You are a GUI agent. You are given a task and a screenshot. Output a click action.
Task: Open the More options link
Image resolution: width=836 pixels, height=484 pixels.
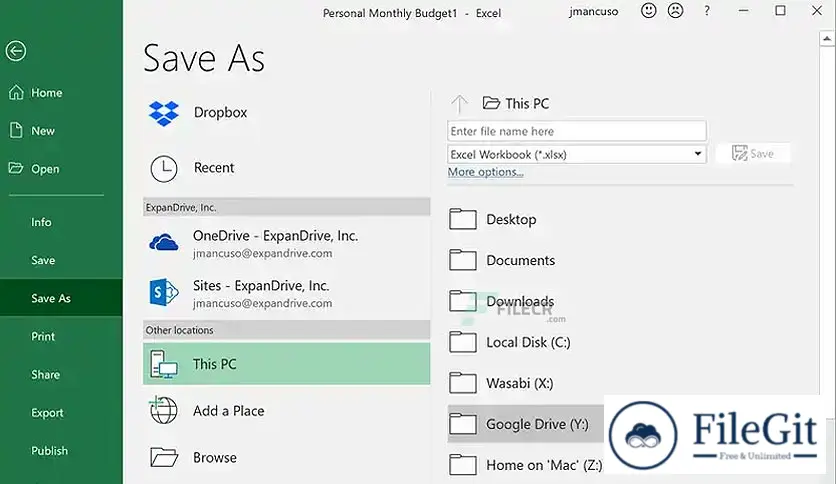[485, 172]
